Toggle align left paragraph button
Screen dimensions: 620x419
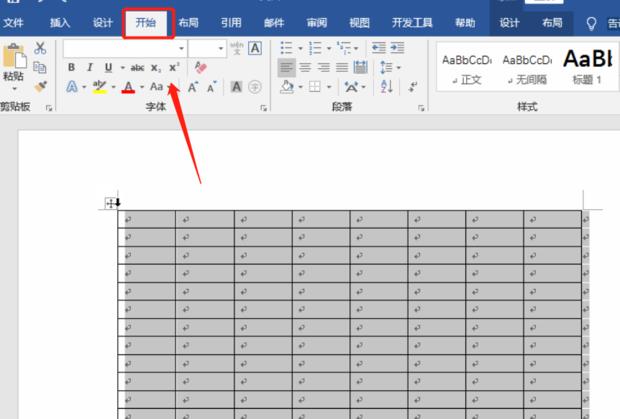287,67
